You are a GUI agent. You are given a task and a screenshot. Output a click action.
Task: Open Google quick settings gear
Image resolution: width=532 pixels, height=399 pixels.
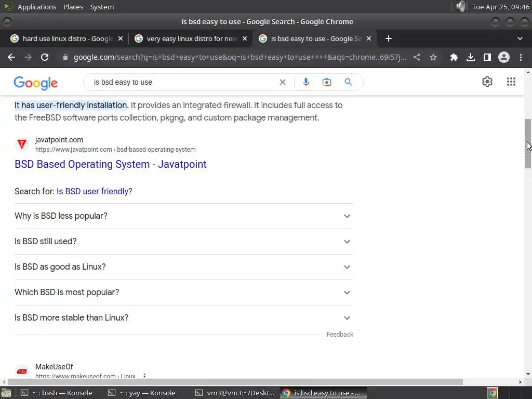(487, 82)
